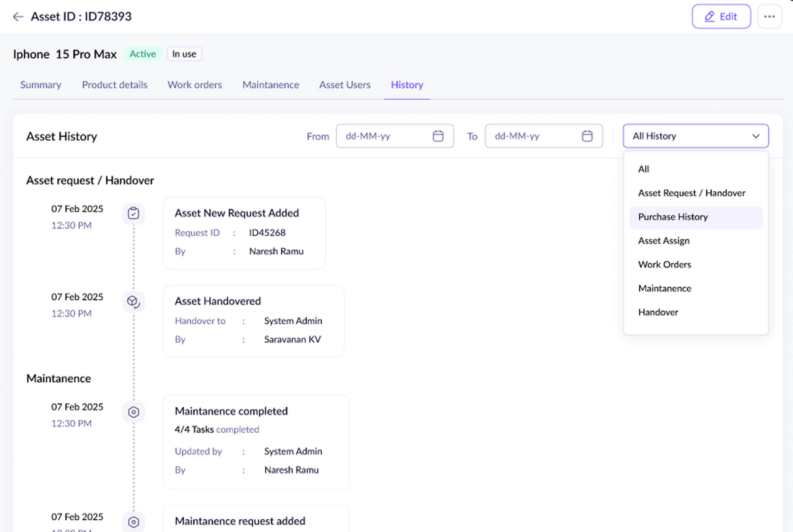Click the hexagon icon for Maintanence completed
Viewport: 793px width, 532px height.
(134, 412)
